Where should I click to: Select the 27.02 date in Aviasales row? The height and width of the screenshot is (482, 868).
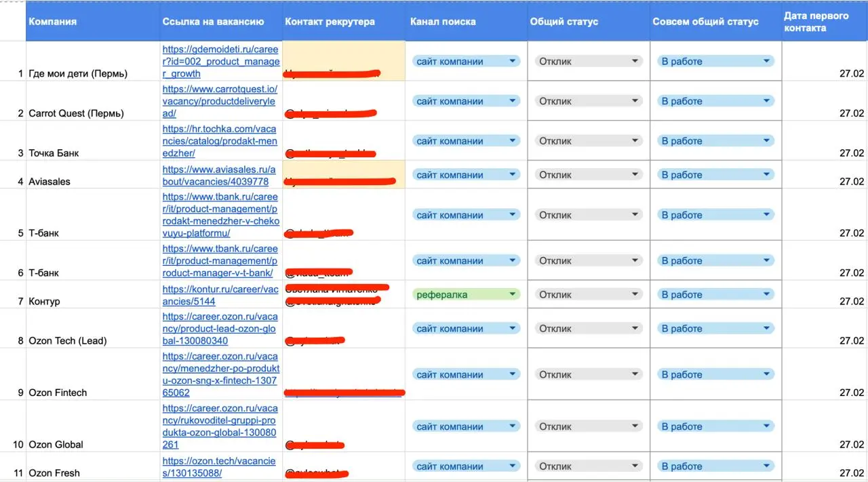[x=824, y=176]
